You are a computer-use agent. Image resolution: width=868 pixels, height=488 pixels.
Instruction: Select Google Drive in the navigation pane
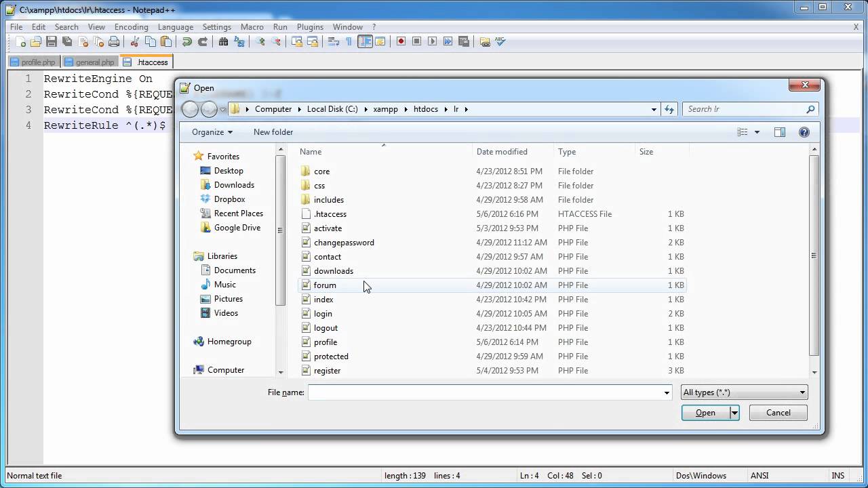237,228
